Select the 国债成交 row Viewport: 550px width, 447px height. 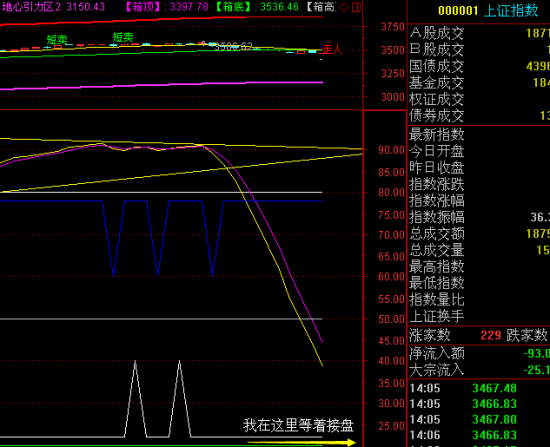point(479,66)
